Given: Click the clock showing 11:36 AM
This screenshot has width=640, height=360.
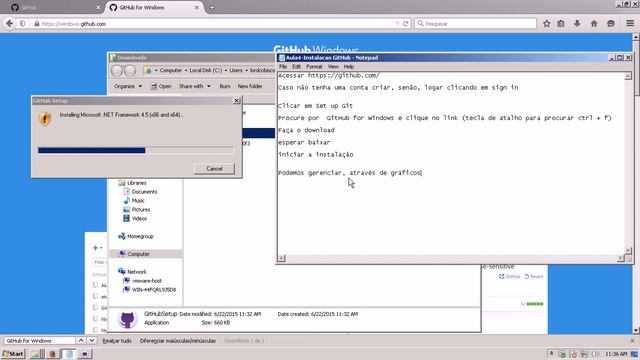Looking at the screenshot, I should point(616,354).
